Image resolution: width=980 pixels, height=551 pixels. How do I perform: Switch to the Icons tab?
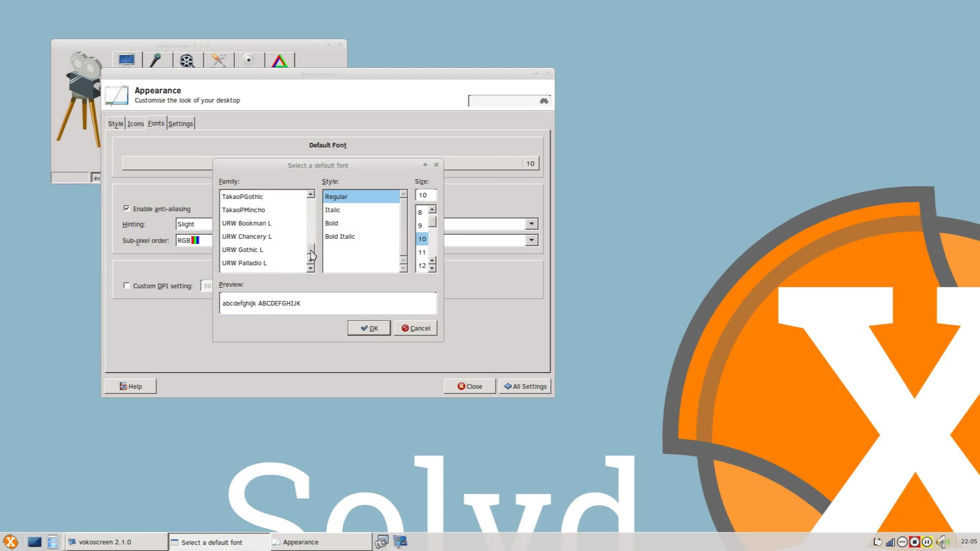point(136,124)
